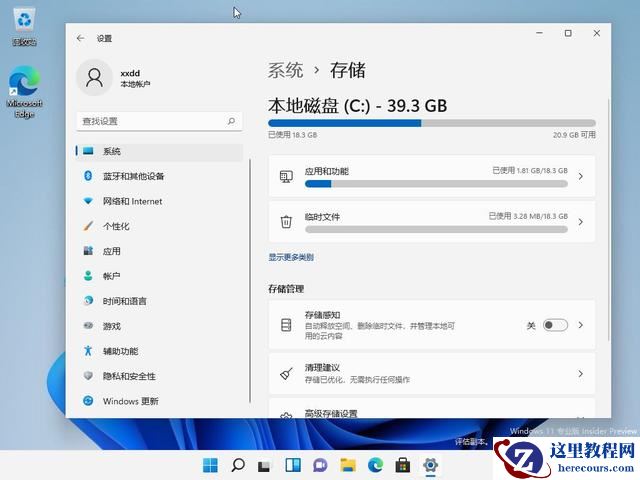Click the 个性化 paintbrush icon
The height and width of the screenshot is (480, 640).
(x=88, y=226)
